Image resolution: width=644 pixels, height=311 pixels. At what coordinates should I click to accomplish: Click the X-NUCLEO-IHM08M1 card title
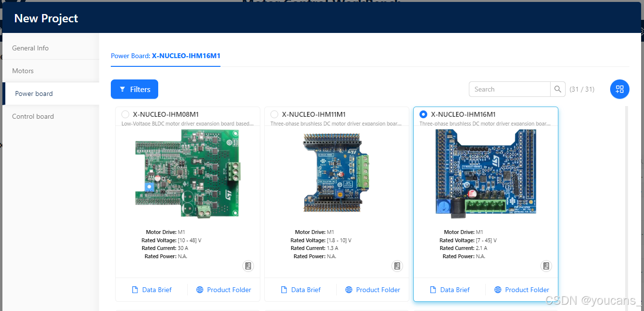[166, 114]
